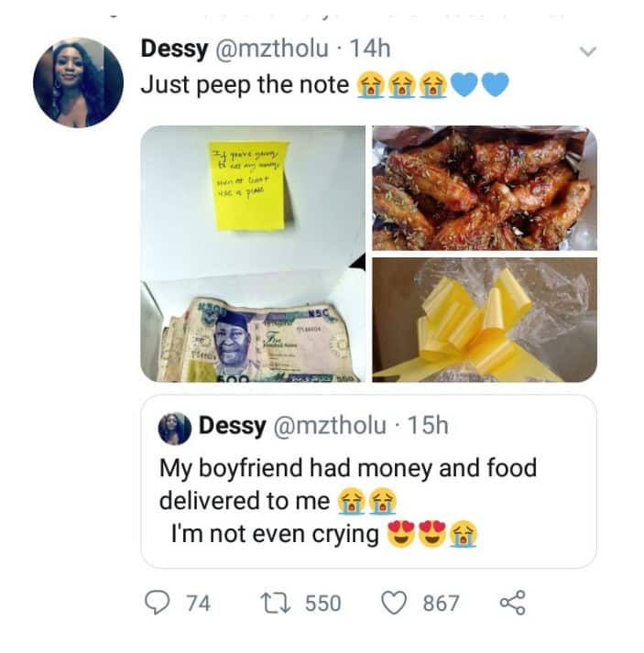Click the 14h timestamp

(368, 50)
